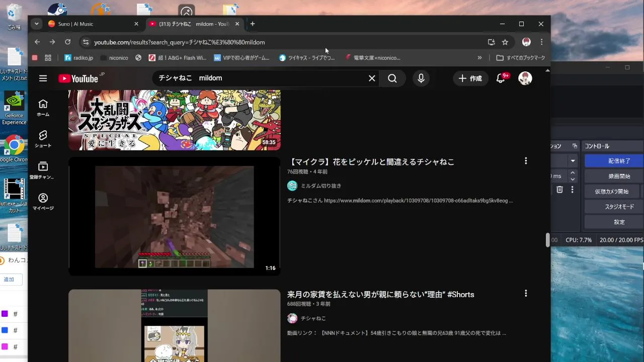The image size is (644, 362).
Task: Open the globe bookmark in bookmarks bar
Action: [138, 58]
